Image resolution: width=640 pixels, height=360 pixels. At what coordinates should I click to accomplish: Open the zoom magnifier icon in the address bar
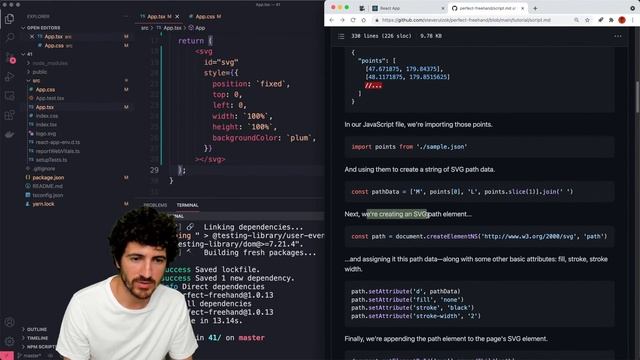point(576,20)
